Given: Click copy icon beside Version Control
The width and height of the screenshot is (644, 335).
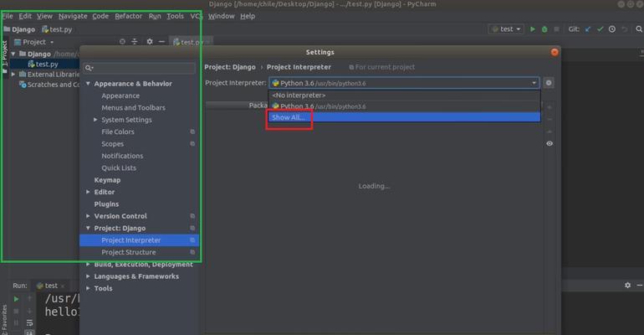Looking at the screenshot, I should point(192,216).
